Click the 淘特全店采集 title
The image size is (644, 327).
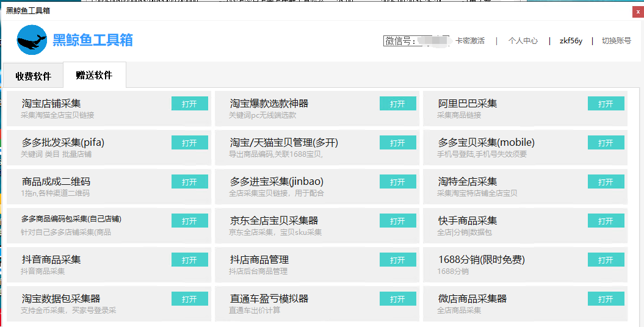(x=468, y=181)
